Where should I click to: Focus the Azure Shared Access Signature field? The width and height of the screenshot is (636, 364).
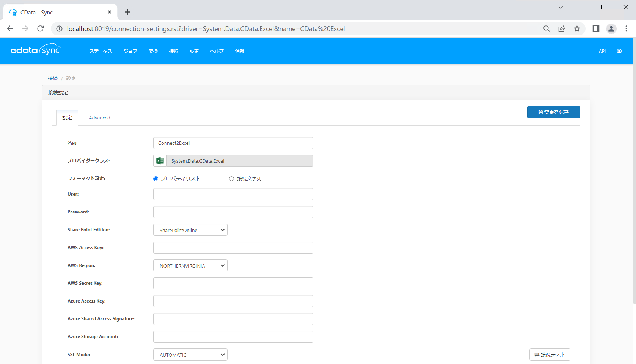[x=233, y=319]
